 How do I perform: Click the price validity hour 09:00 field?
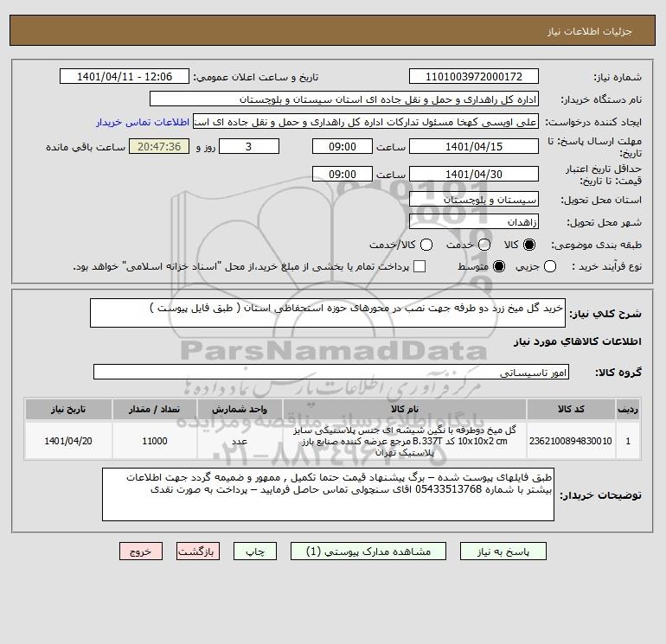pos(343,174)
